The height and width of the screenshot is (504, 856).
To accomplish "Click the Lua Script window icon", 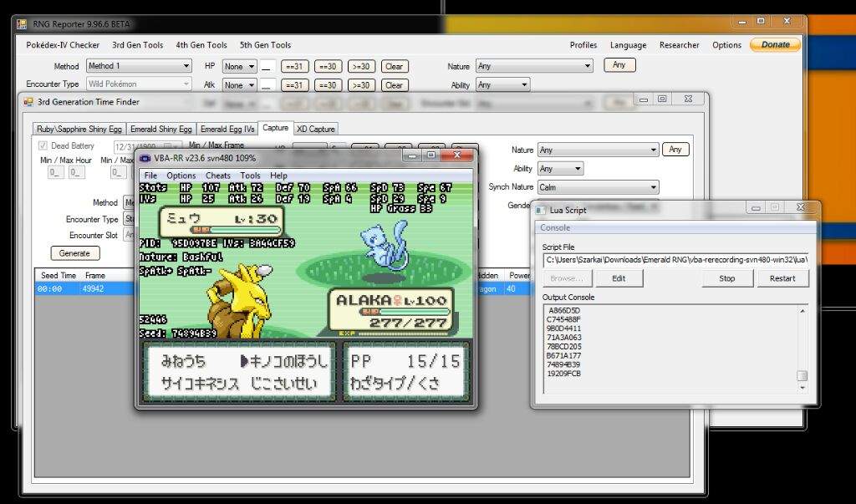I will point(541,211).
